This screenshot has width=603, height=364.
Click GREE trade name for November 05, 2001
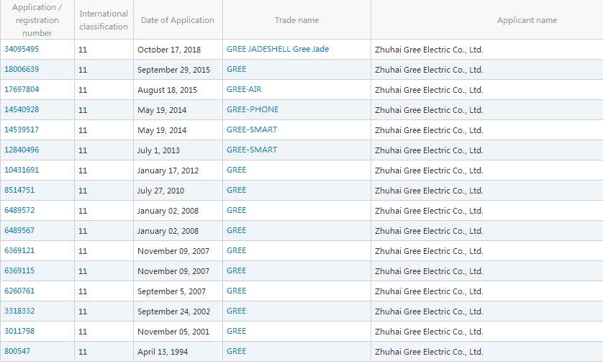tap(236, 331)
